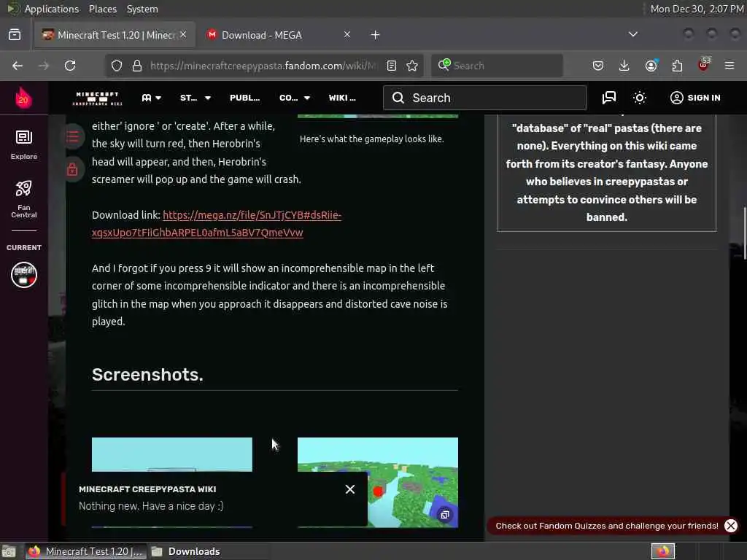Open the sky screenshot thumbnail
Screen dimensions: 747x560
172,455
